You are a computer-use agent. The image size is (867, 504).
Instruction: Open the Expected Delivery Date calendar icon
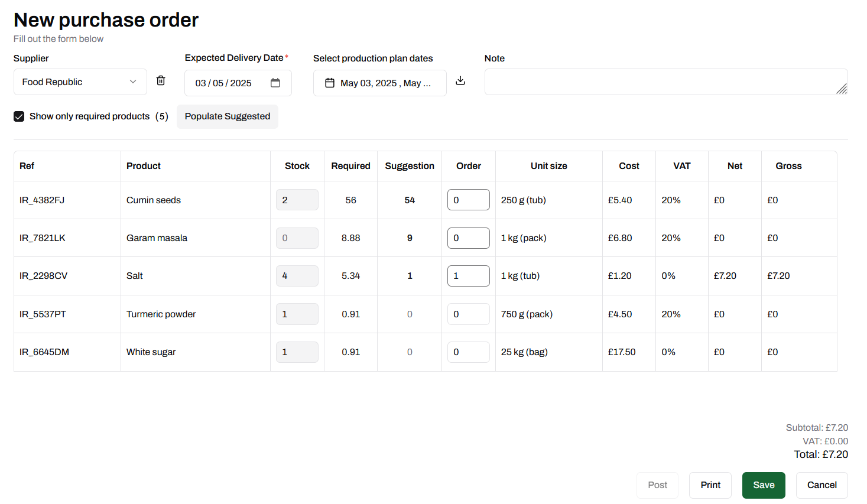[275, 83]
